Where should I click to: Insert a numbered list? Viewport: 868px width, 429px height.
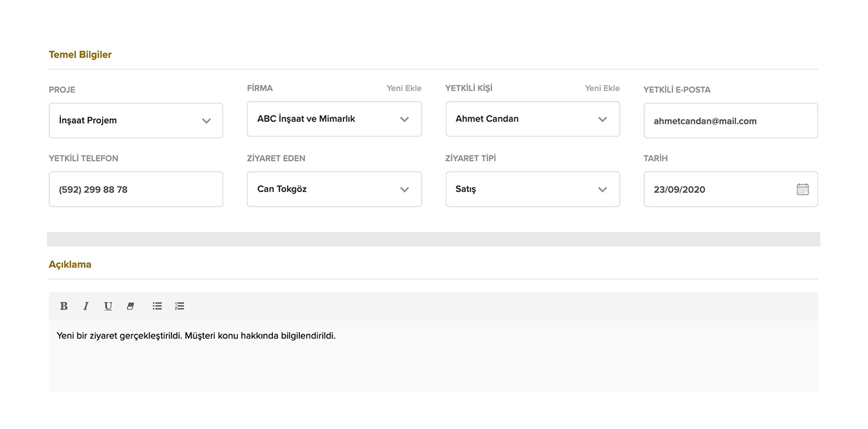(x=180, y=306)
